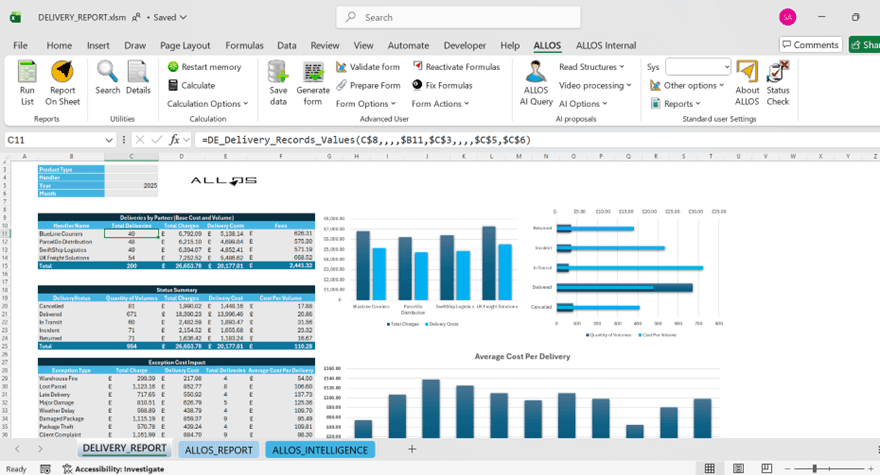The image size is (880, 475).
Task: Open the Saved status dropdown
Action: [x=170, y=17]
